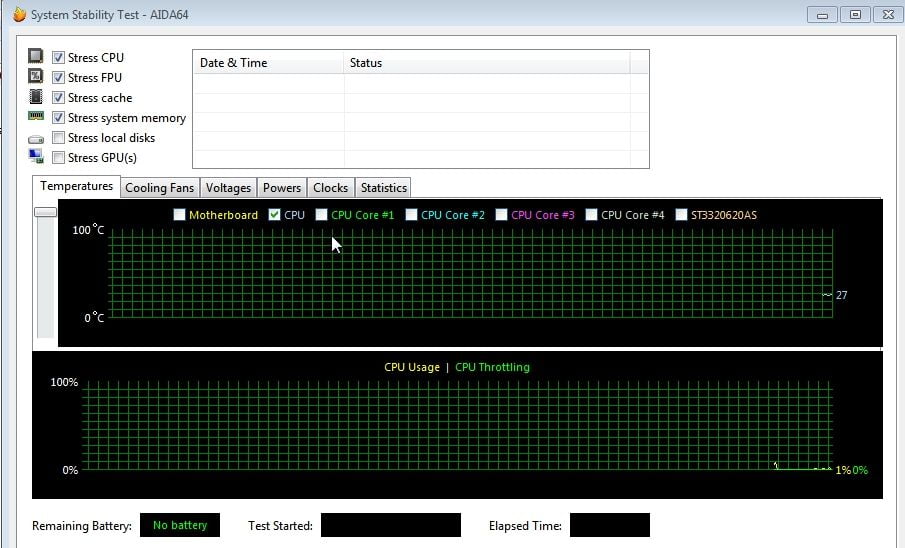Switch to the Cooling Fans tab
The height and width of the screenshot is (548, 905).
(x=159, y=188)
